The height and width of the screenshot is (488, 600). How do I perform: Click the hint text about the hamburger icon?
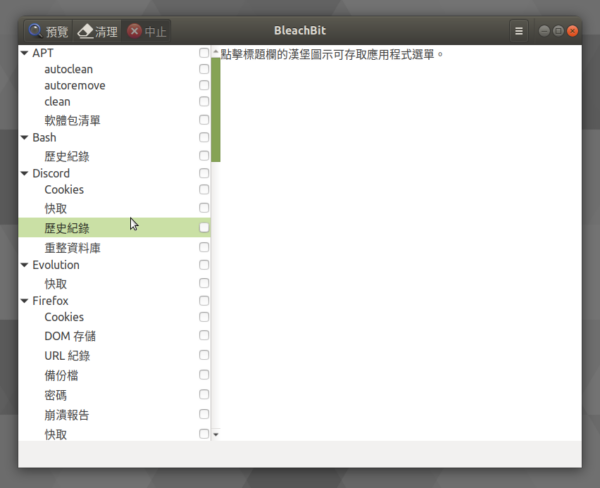tap(331, 54)
